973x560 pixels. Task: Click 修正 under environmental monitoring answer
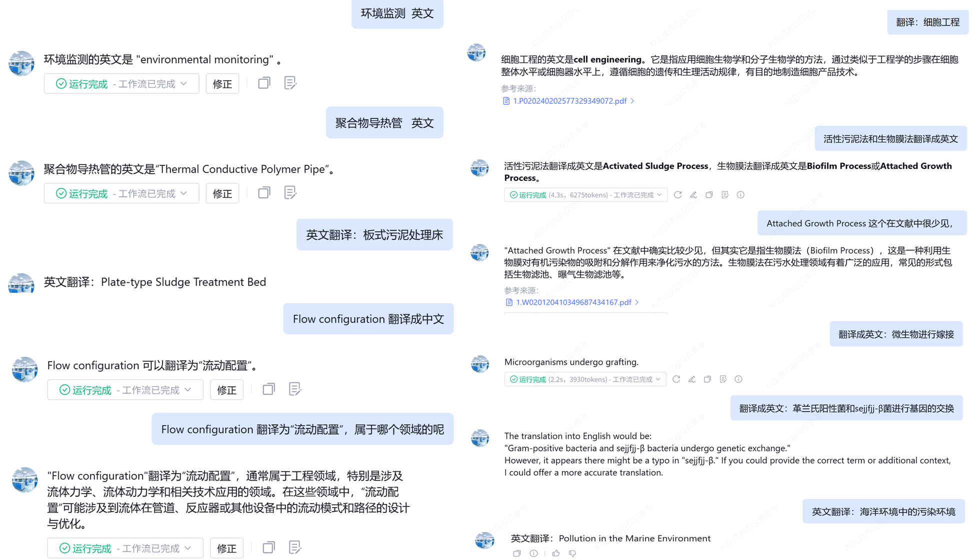(222, 83)
